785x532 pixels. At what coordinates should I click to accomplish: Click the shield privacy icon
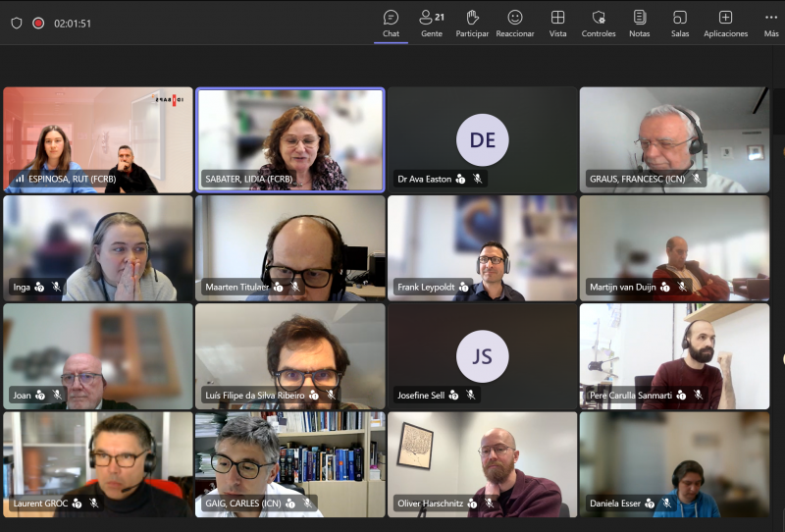(17, 23)
